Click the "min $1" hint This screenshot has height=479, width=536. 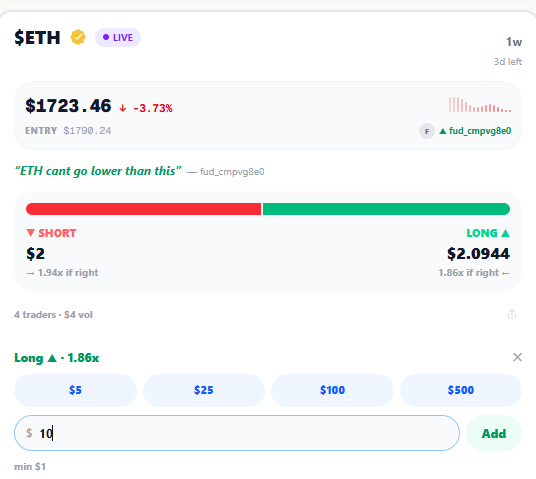click(30, 467)
